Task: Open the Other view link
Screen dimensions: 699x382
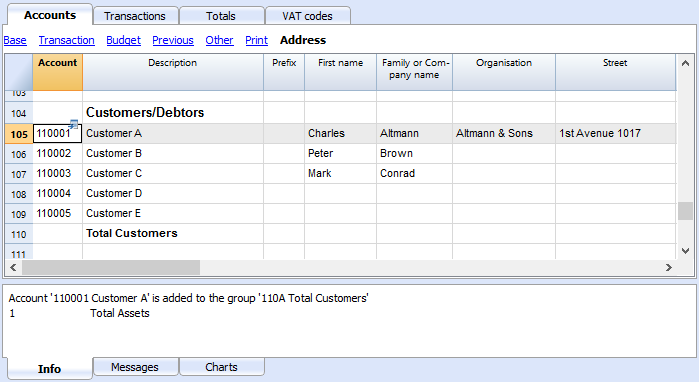Action: pos(219,40)
